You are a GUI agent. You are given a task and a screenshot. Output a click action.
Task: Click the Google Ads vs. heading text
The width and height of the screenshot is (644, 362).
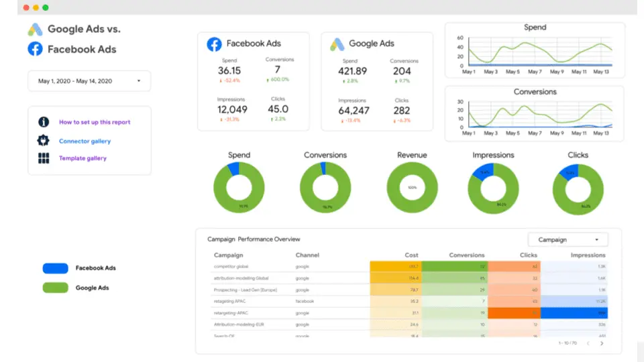[x=85, y=29]
